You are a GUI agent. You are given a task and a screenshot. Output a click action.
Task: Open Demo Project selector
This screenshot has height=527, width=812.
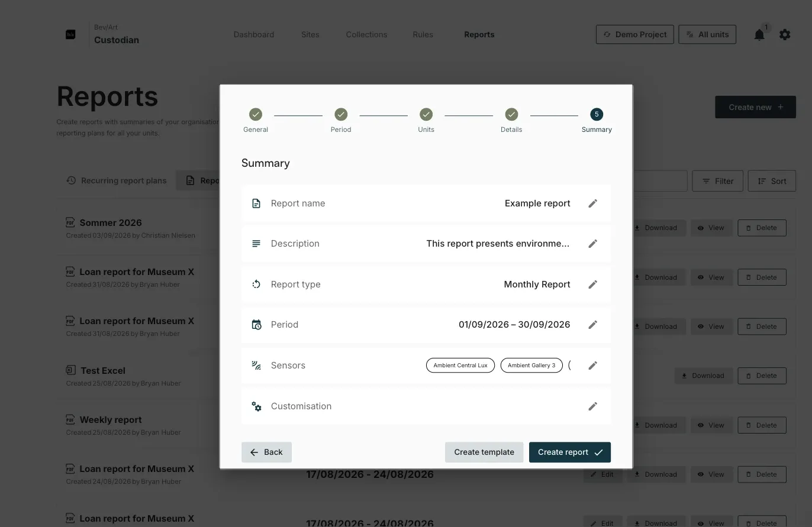[x=634, y=34]
